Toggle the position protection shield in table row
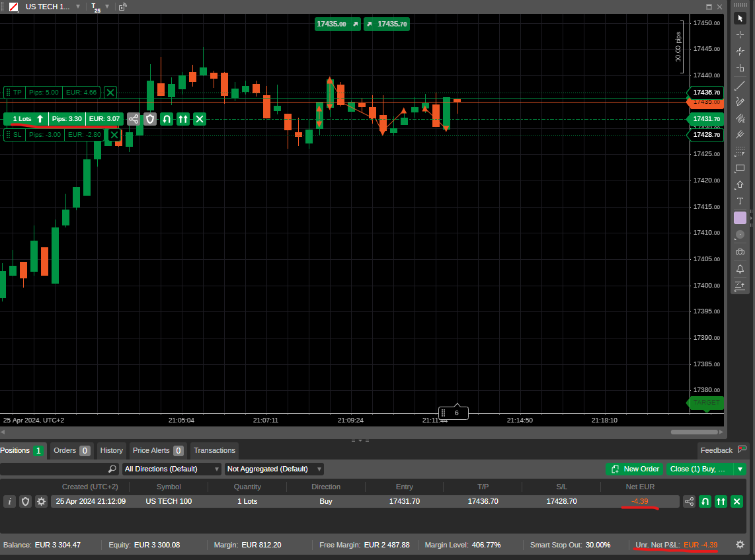This screenshot has height=560, width=755. tap(25, 501)
